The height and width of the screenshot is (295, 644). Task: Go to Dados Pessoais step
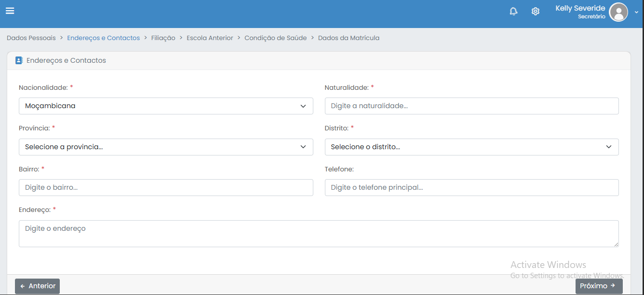31,38
